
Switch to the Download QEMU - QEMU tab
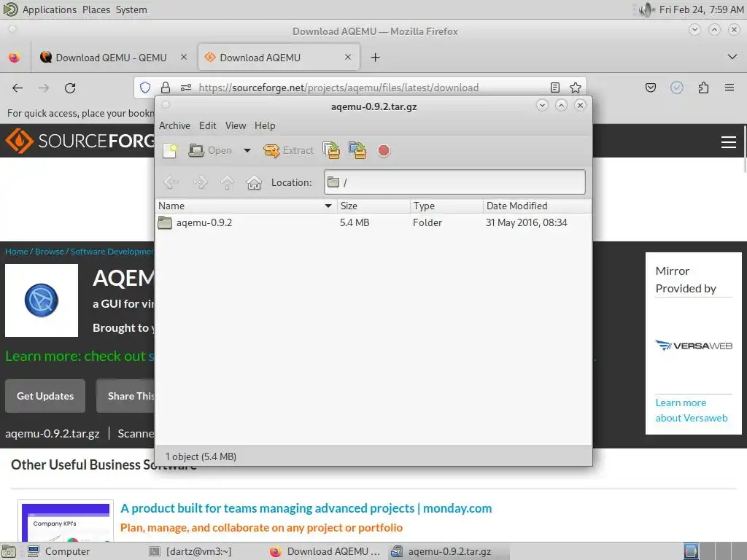pos(111,58)
